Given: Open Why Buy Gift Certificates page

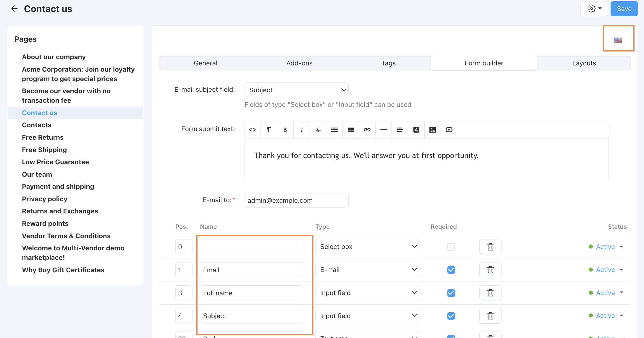Looking at the screenshot, I should tap(63, 270).
